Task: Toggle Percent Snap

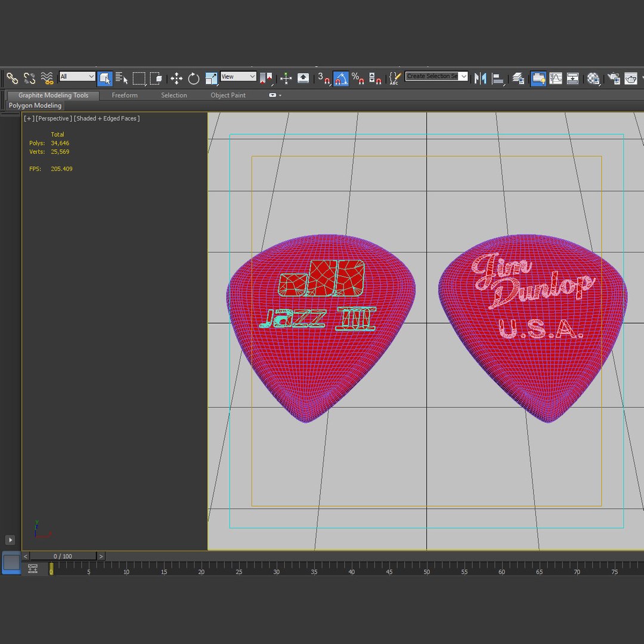Action: tap(358, 78)
